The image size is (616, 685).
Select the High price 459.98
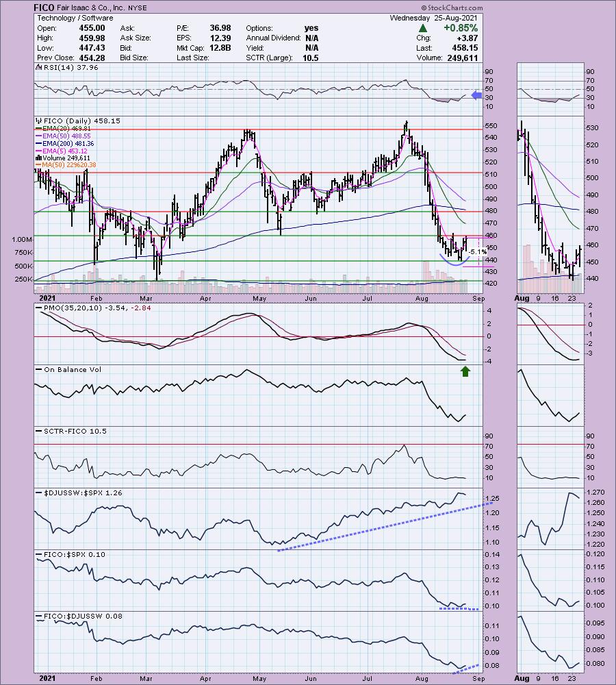tap(92, 38)
